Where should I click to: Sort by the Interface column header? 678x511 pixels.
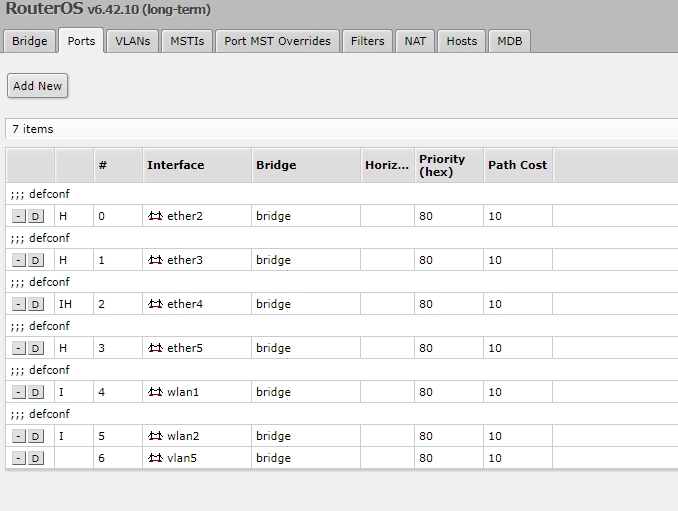point(197,165)
